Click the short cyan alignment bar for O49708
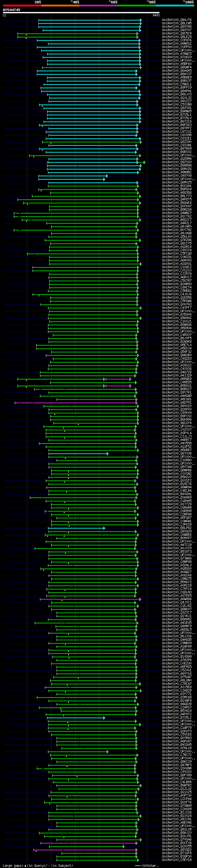The height and width of the screenshot is (868, 197). tap(73, 176)
